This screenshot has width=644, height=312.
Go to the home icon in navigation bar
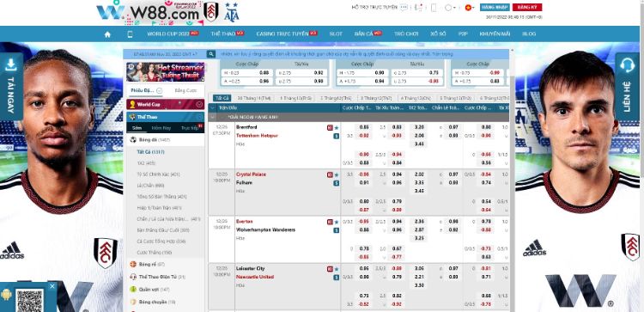(x=107, y=34)
